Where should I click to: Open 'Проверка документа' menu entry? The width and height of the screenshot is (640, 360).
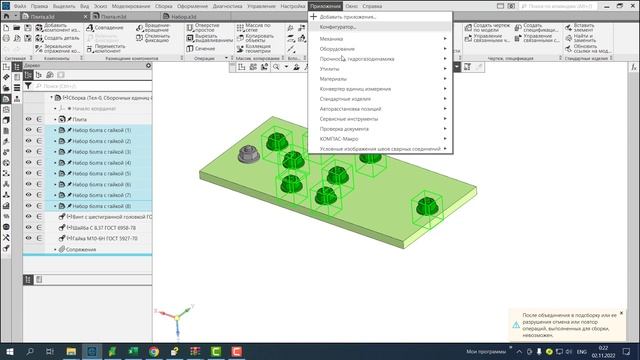[x=380, y=129]
